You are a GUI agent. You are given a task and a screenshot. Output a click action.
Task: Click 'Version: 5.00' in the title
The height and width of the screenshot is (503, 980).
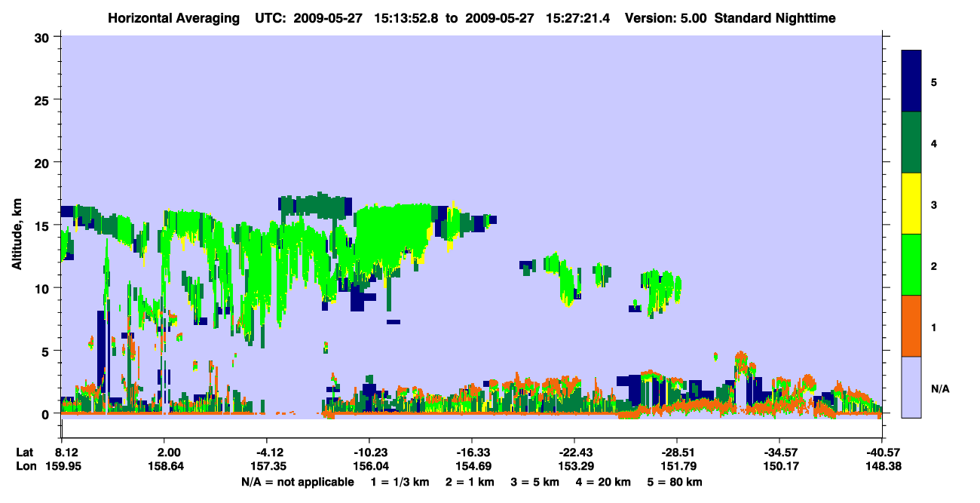coord(665,18)
